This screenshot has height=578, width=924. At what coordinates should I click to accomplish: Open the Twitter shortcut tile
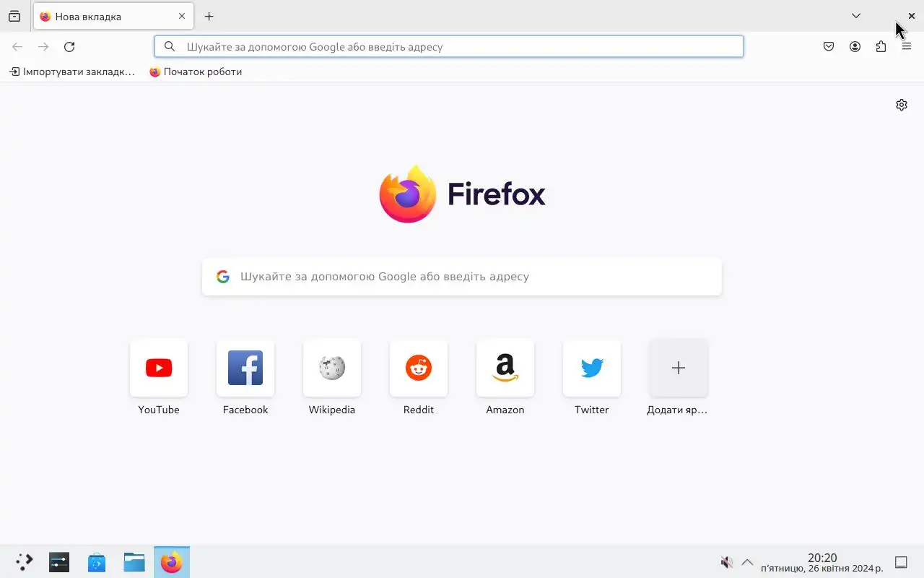[592, 368]
